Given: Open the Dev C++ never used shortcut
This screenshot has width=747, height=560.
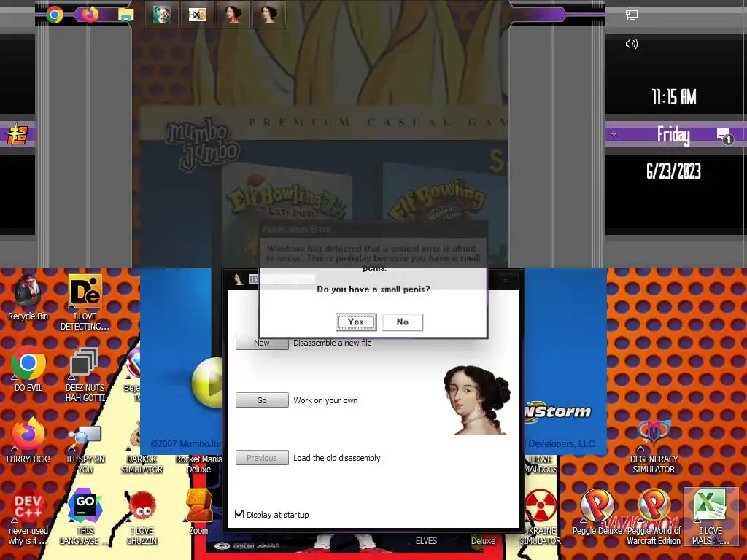Looking at the screenshot, I should pyautogui.click(x=28, y=517).
